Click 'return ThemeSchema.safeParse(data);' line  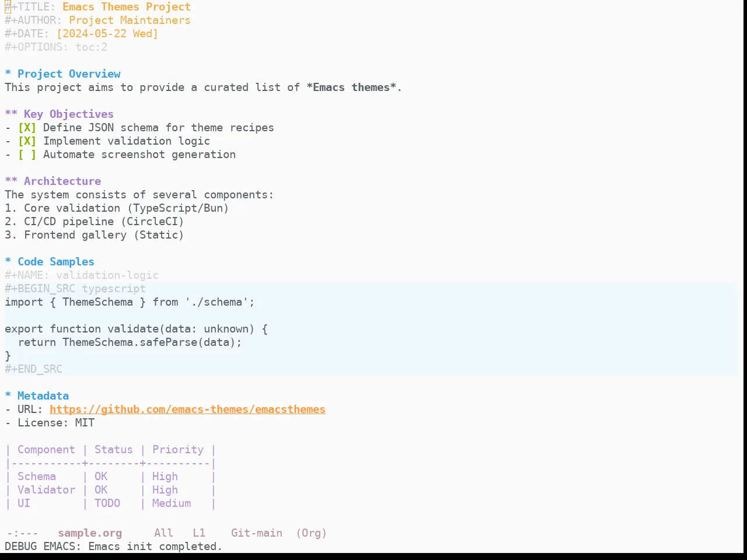point(130,342)
